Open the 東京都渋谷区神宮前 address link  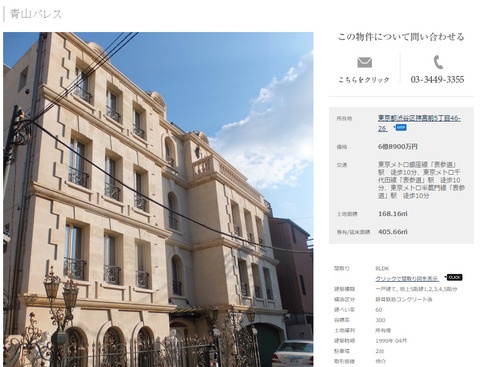[419, 123]
